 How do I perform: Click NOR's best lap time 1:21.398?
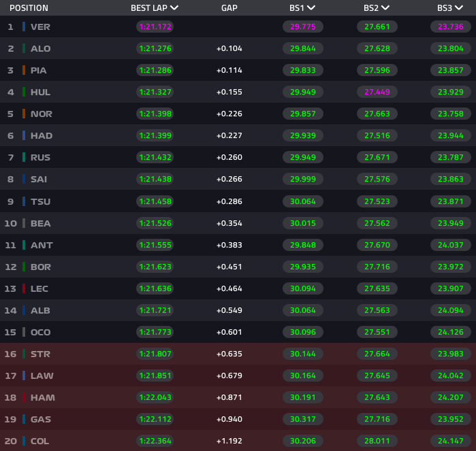point(155,114)
